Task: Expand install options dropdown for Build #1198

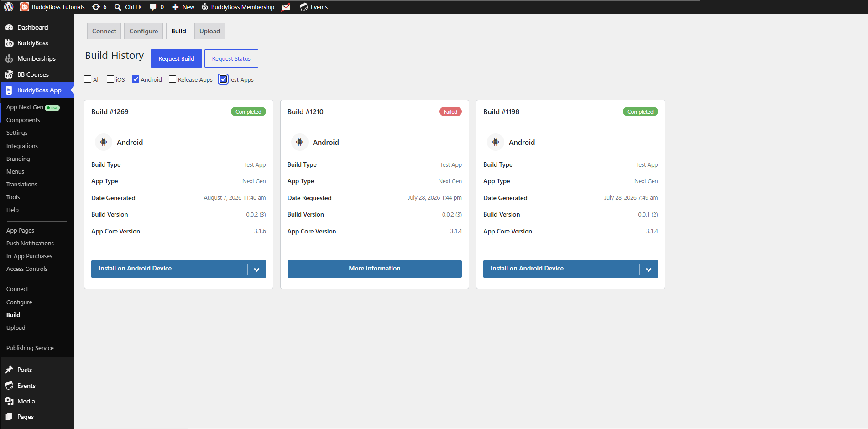Action: (648, 269)
